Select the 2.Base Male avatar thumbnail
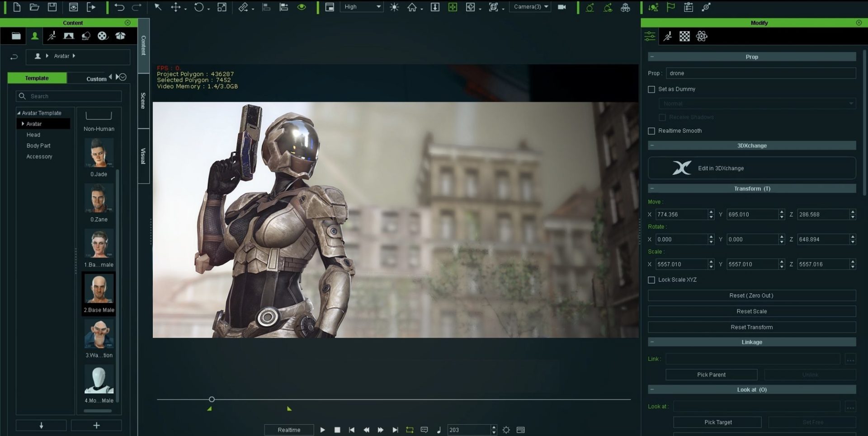Screen dimensions: 868x436 tap(99, 289)
